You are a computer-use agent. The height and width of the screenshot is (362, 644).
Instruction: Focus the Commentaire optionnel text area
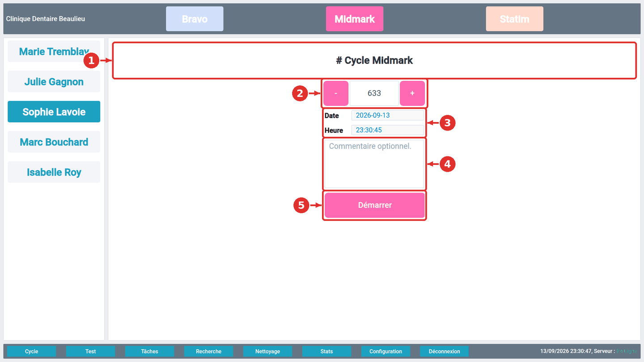[x=374, y=164]
